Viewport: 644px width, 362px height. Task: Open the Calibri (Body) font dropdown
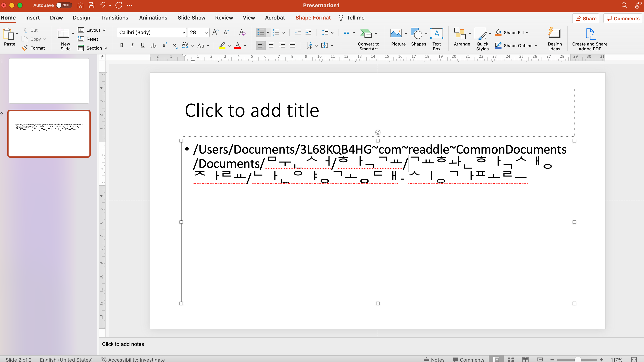[x=184, y=33]
